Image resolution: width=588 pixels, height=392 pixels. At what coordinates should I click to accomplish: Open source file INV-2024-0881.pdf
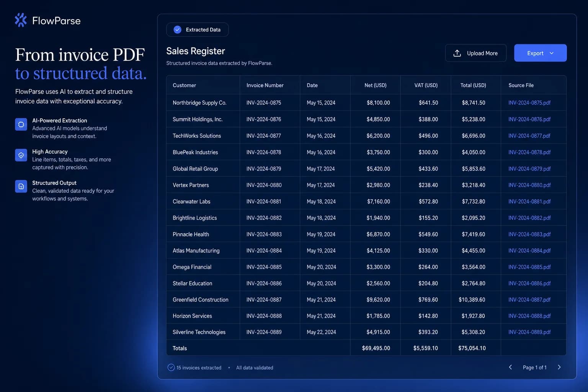pyautogui.click(x=529, y=201)
